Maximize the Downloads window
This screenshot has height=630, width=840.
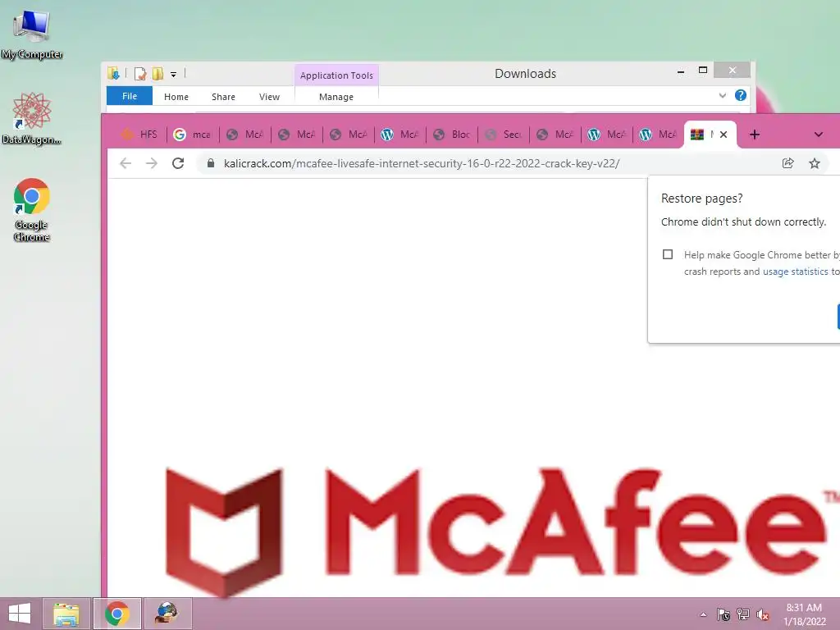coord(703,71)
